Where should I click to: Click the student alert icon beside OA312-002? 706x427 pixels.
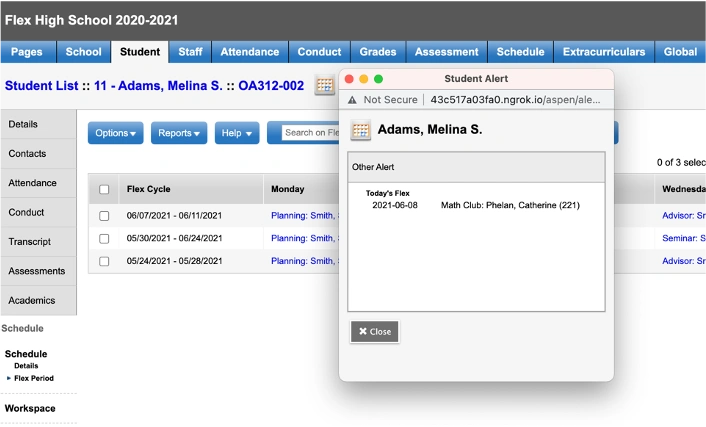pos(324,86)
